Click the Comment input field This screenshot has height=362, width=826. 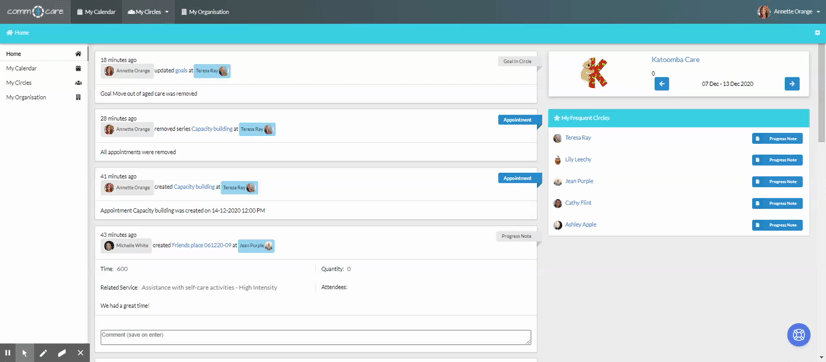coord(316,337)
